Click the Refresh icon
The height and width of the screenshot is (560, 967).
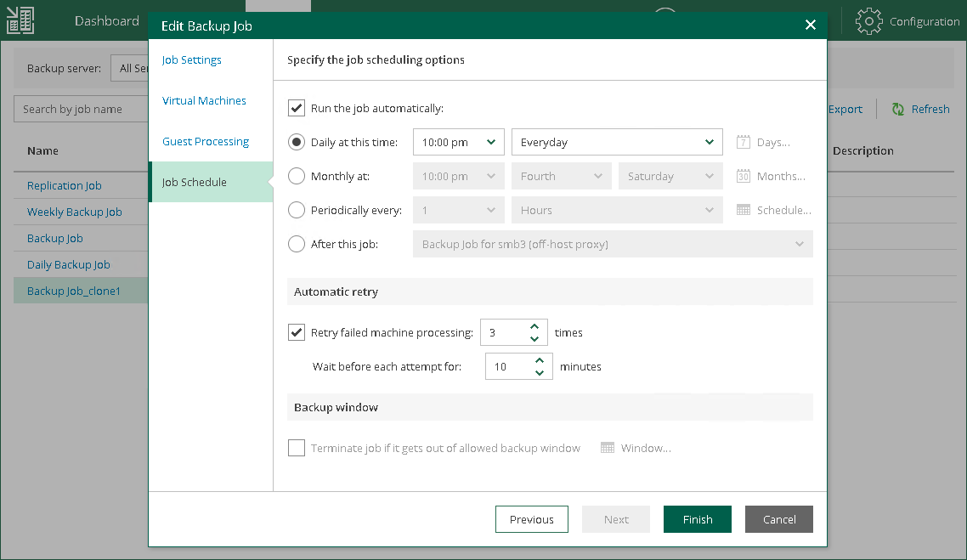tap(897, 109)
